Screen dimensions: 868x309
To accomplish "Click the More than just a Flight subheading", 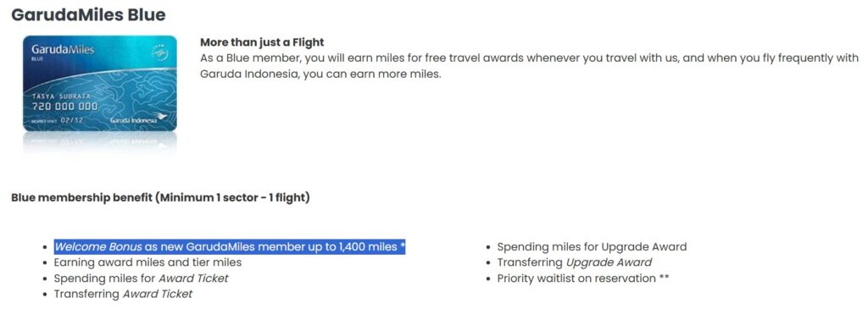I will (x=262, y=42).
